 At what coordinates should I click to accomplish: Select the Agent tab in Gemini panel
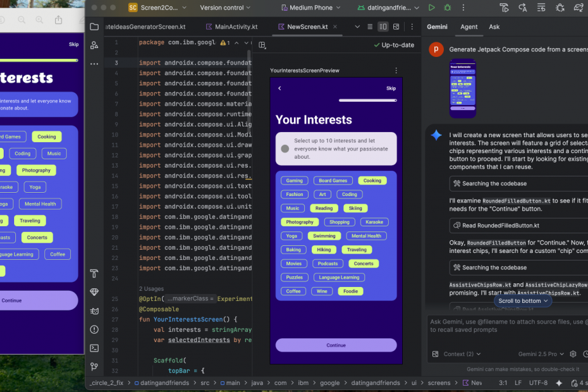click(469, 27)
